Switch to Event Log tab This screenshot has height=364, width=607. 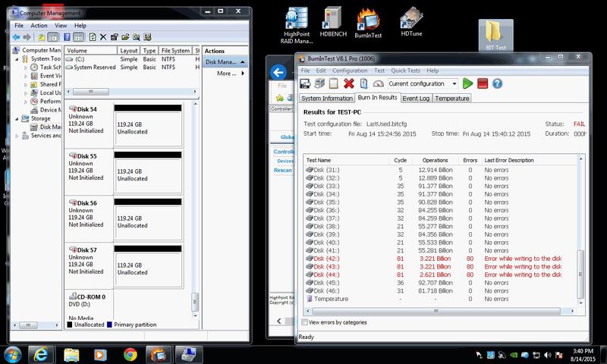point(416,99)
